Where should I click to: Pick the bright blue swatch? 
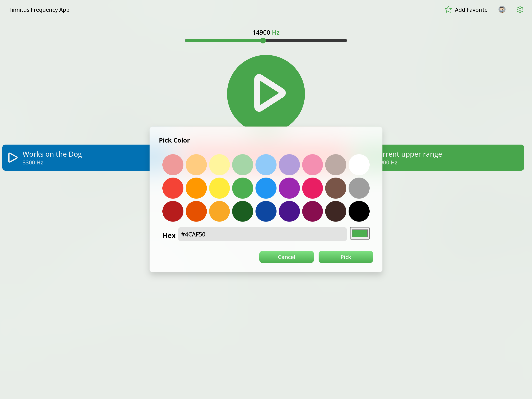[266, 188]
